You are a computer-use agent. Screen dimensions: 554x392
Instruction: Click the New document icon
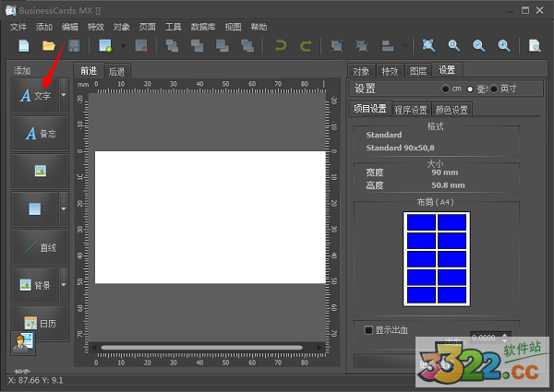[24, 46]
